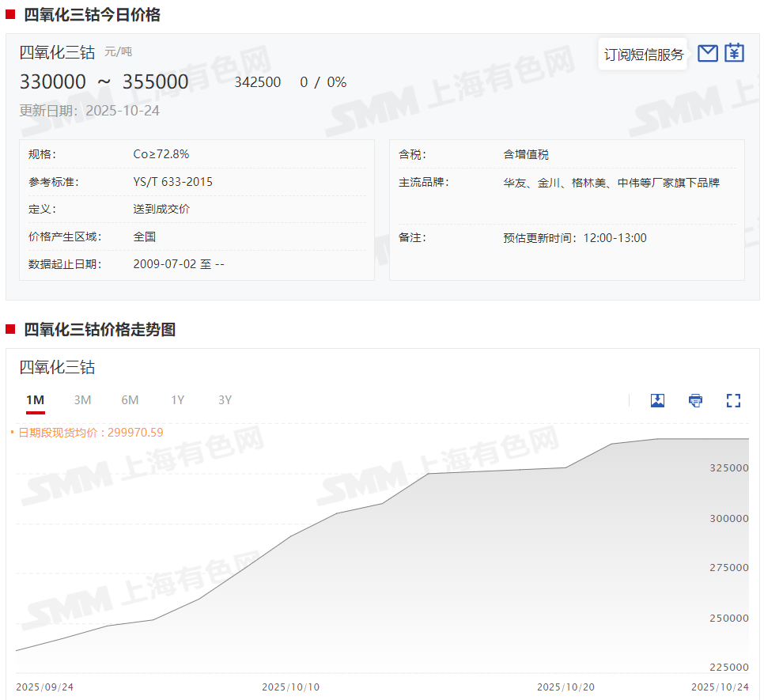Show the 1Y price trend
The height and width of the screenshot is (700, 764).
point(177,400)
